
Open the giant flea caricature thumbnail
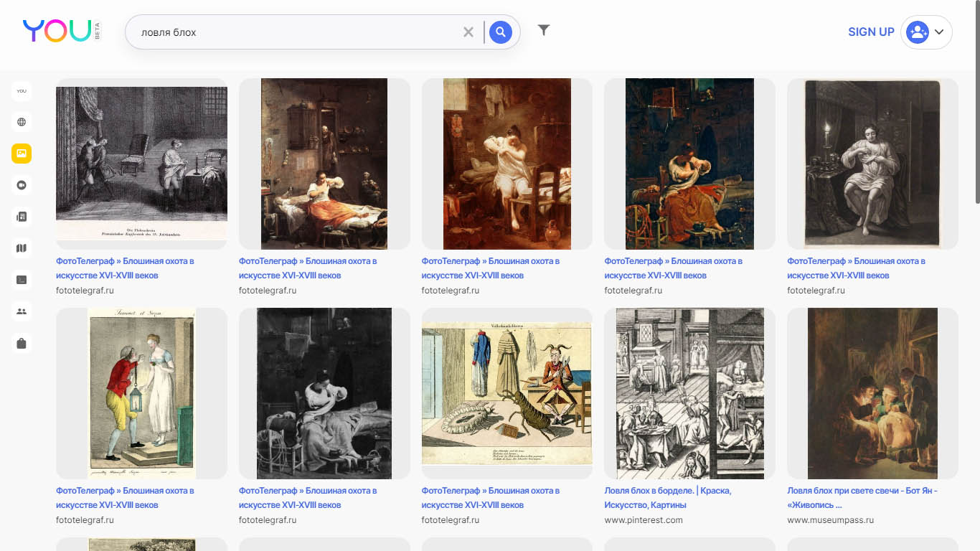(x=507, y=393)
